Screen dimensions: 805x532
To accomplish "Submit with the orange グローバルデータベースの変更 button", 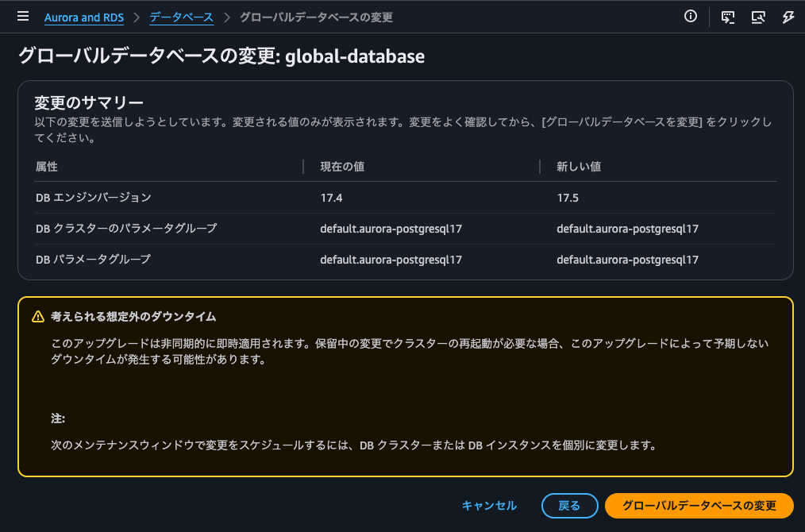I will pos(699,506).
